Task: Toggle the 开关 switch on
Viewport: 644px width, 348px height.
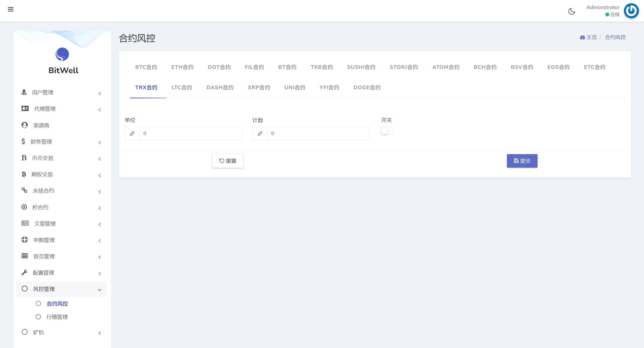Action: (387, 131)
